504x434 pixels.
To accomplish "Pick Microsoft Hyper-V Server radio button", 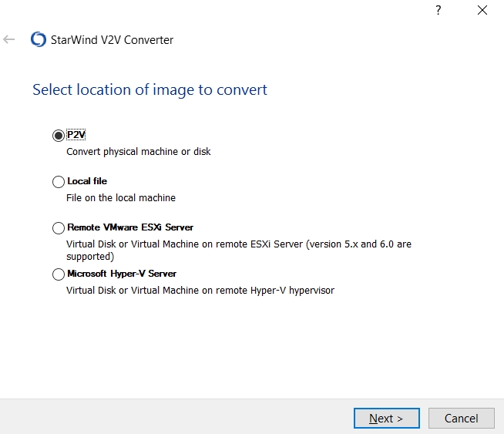I will [58, 274].
